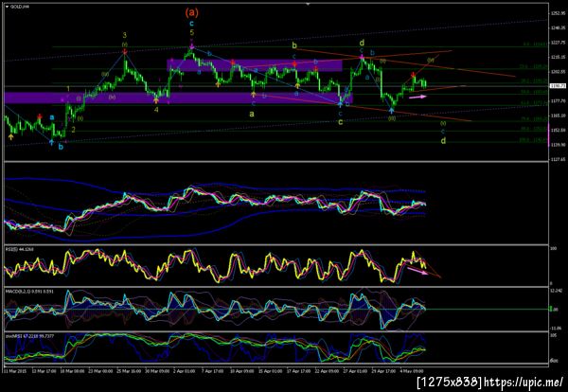Select blue up arrow at the 29 Apr low

(392, 110)
